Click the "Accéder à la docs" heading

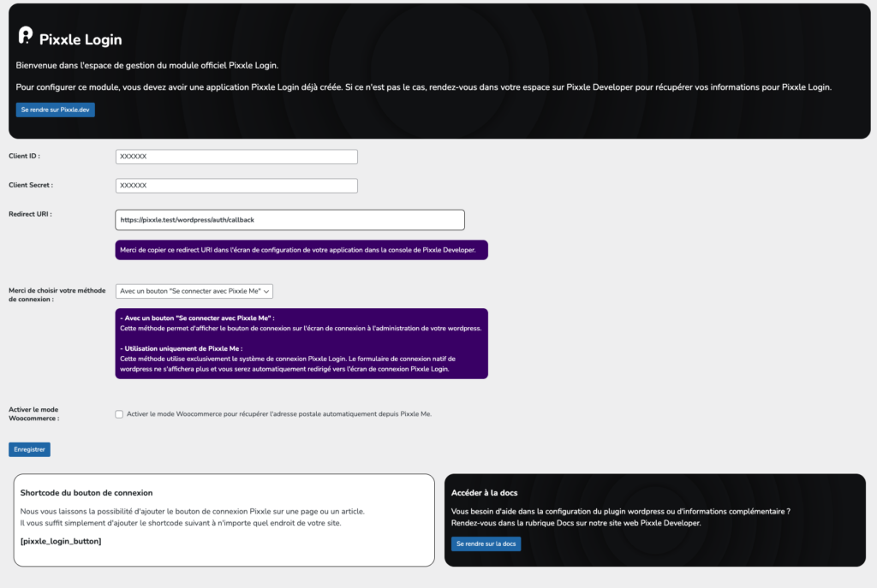click(x=484, y=493)
